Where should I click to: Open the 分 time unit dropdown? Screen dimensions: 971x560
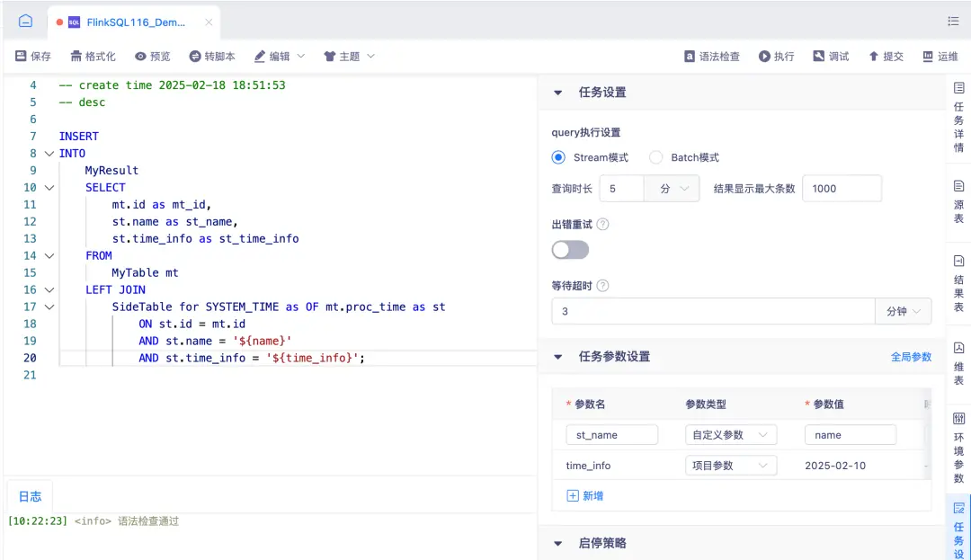[672, 189]
